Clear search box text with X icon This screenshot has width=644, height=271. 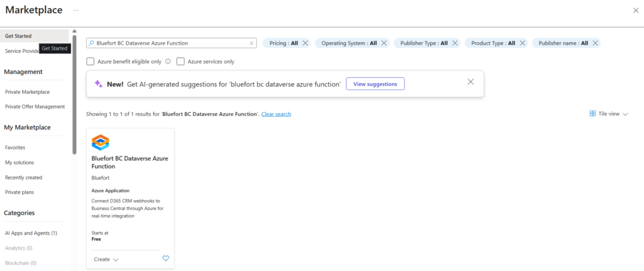[252, 43]
